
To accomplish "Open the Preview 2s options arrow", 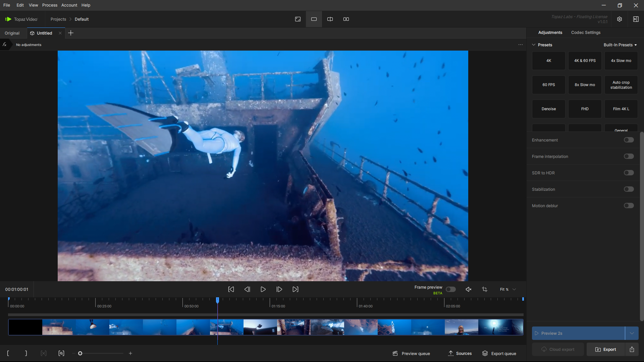I will pyautogui.click(x=632, y=333).
